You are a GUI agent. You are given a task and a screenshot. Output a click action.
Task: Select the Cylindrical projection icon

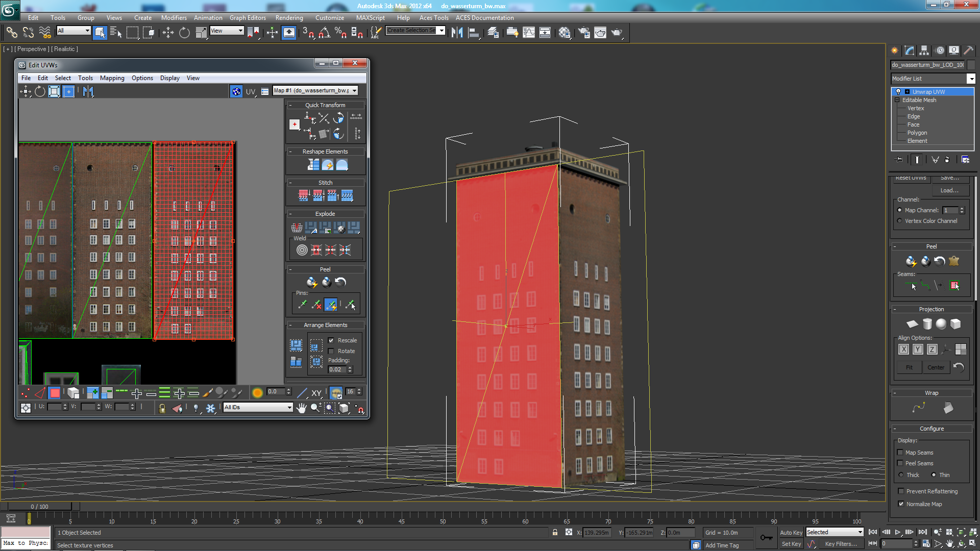[927, 324]
